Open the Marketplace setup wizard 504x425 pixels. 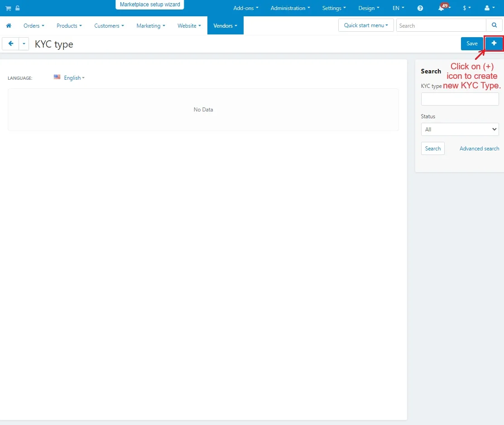150,5
